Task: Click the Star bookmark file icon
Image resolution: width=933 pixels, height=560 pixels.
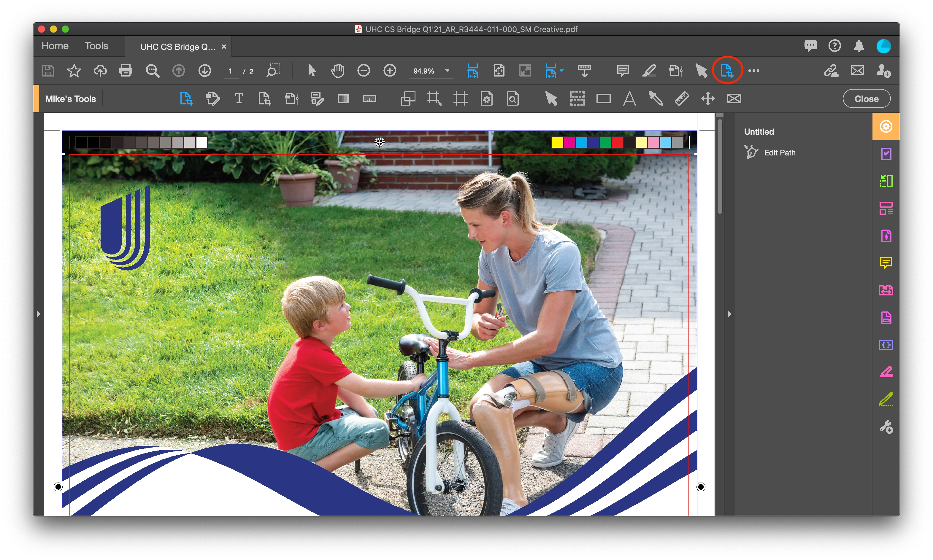Action: tap(74, 71)
